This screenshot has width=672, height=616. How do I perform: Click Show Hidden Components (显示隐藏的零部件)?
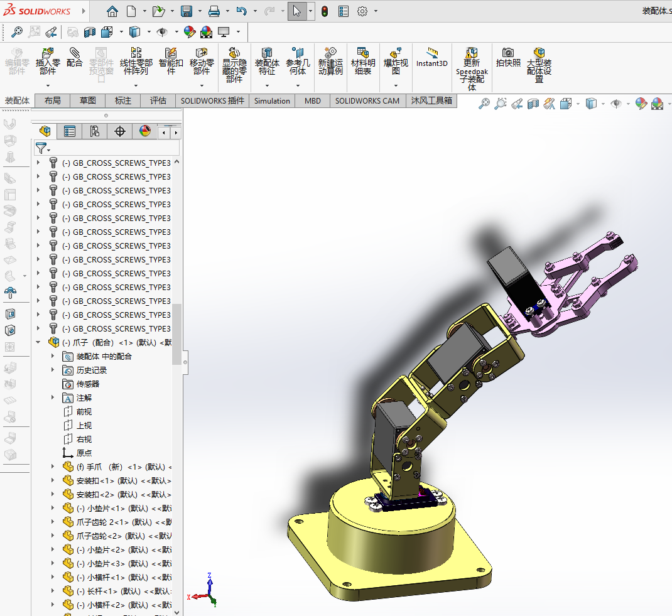pyautogui.click(x=234, y=65)
